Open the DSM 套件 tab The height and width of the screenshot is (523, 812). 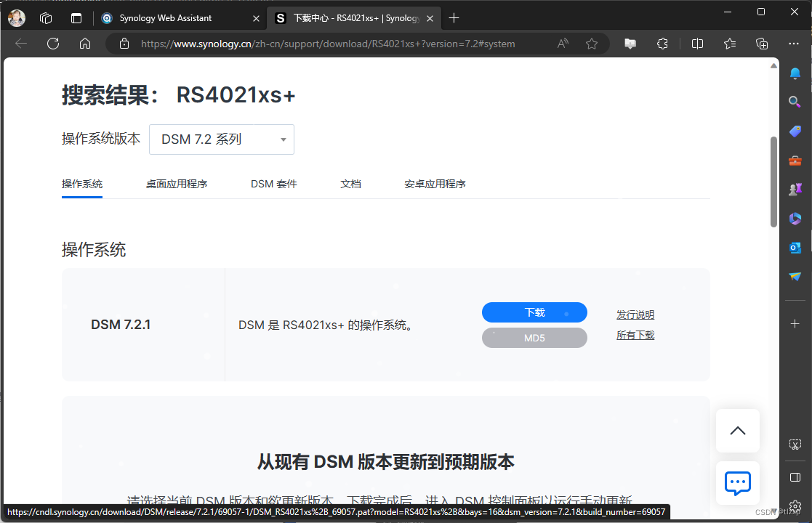pyautogui.click(x=274, y=185)
